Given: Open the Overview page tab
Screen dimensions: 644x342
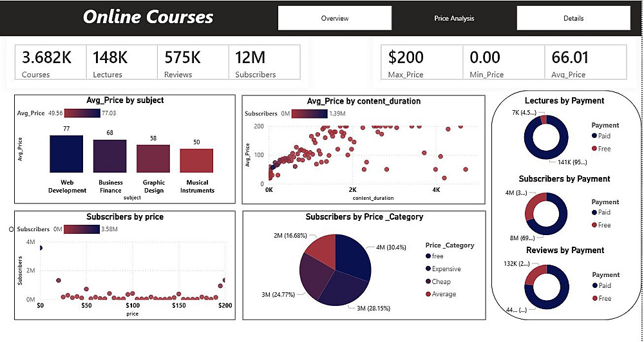Looking at the screenshot, I should [334, 18].
